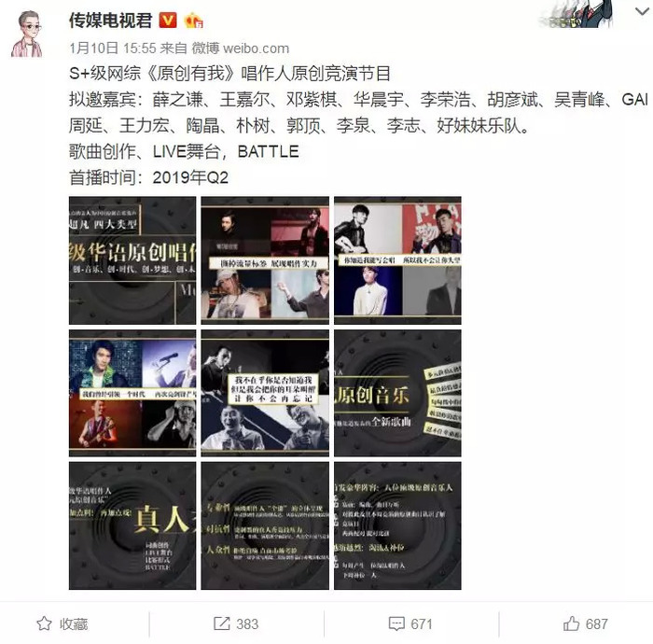Open bottom-left thumbnail with 真人 text

132,525
